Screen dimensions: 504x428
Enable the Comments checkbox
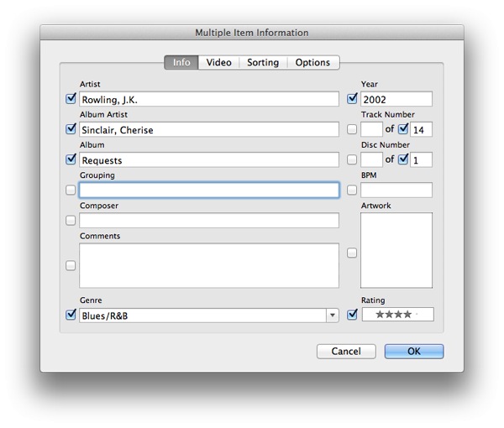click(71, 265)
